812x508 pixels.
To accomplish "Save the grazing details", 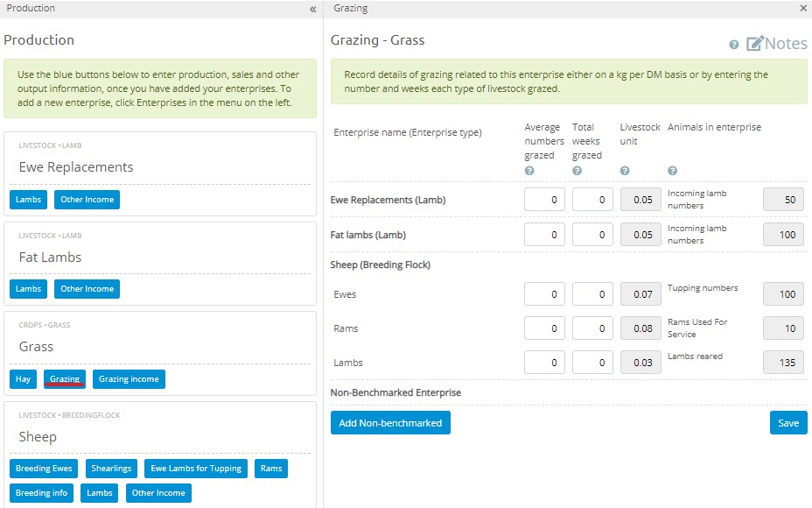I will (787, 423).
